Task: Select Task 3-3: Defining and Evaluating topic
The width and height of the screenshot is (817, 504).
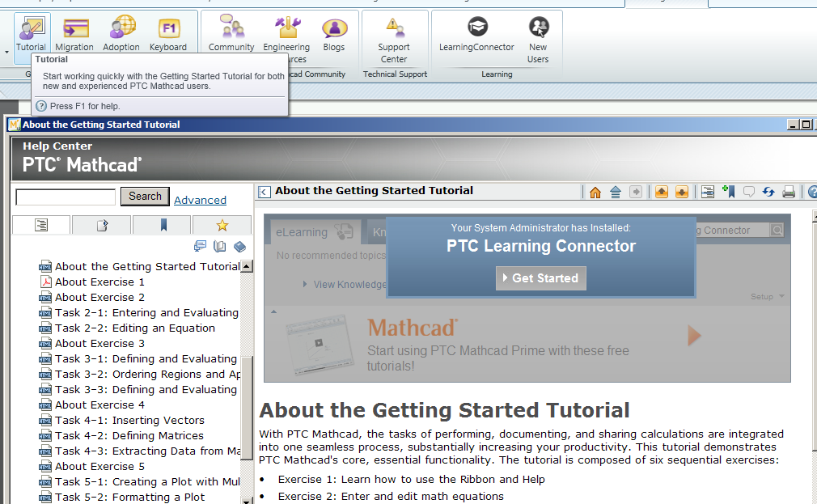Action: coord(146,389)
